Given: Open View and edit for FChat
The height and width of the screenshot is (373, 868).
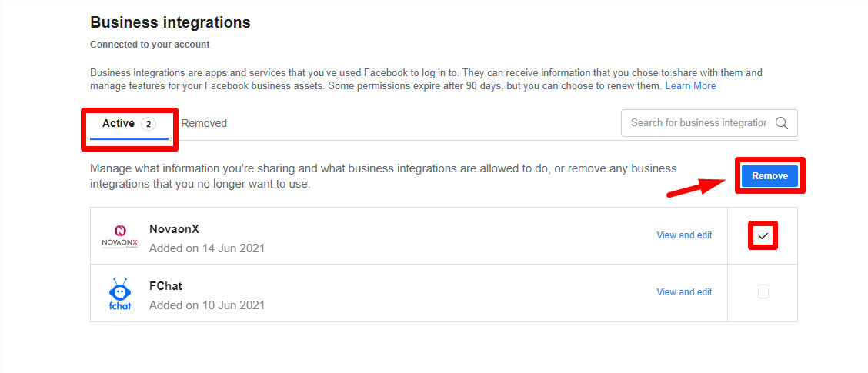Looking at the screenshot, I should pyautogui.click(x=684, y=292).
